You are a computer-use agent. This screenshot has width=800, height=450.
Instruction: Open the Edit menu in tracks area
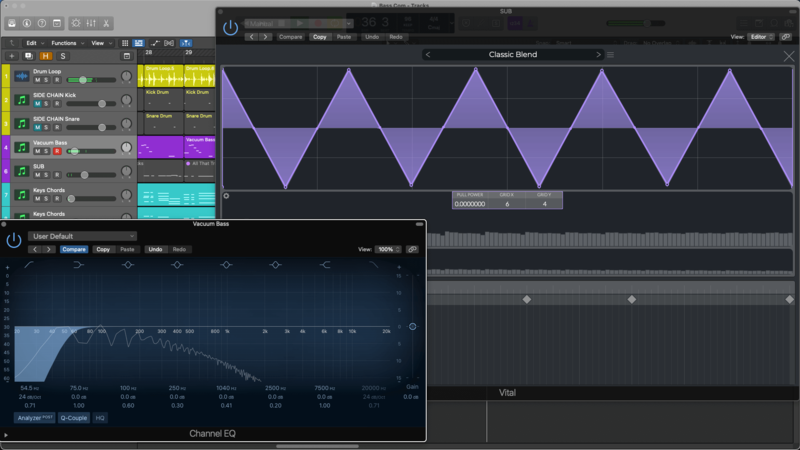[x=33, y=43]
